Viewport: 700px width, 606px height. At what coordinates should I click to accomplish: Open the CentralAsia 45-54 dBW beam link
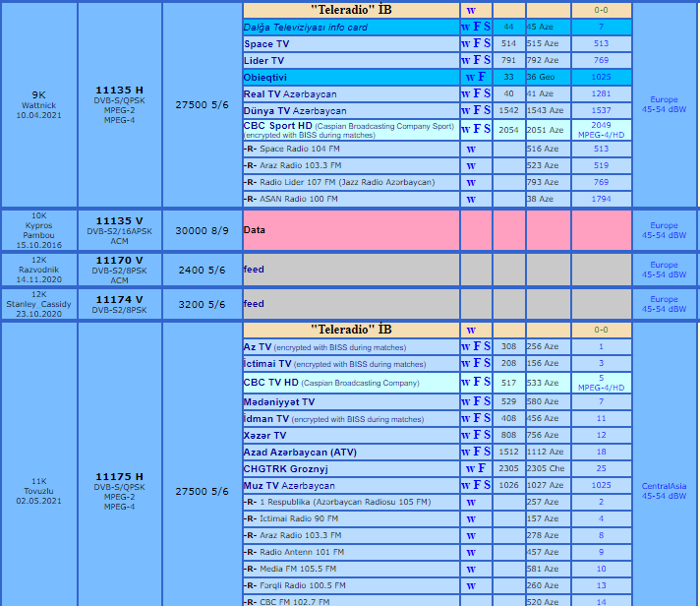point(664,491)
